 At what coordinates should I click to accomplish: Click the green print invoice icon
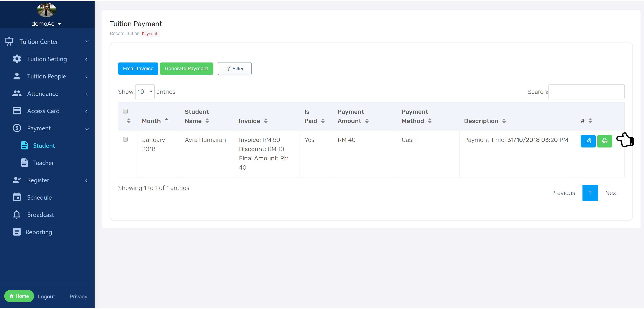(x=605, y=141)
